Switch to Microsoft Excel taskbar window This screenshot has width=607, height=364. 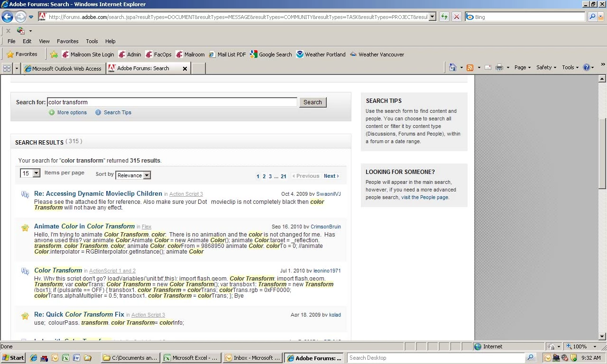pyautogui.click(x=191, y=358)
